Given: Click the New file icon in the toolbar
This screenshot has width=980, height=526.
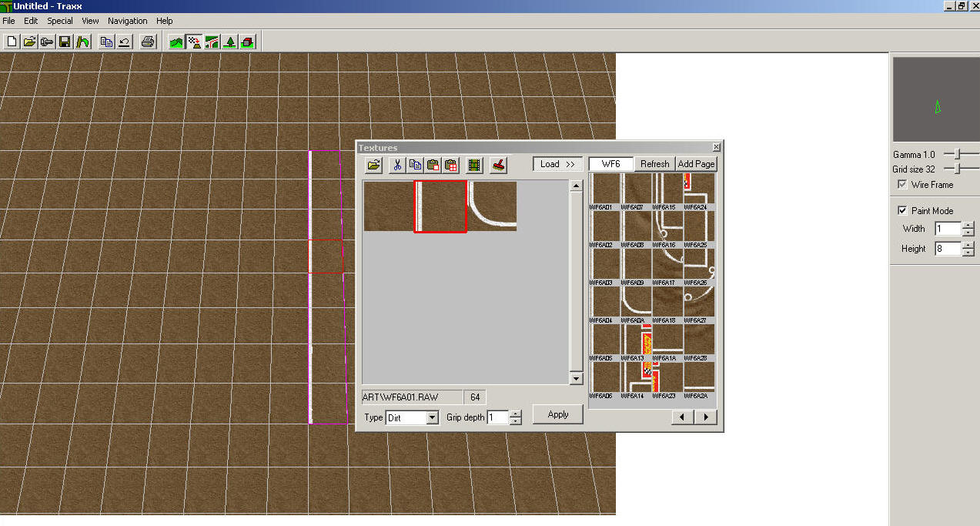Looking at the screenshot, I should pos(12,42).
